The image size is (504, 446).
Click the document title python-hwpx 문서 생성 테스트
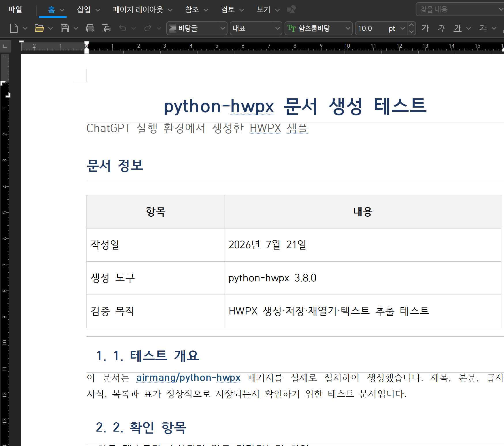[x=295, y=106]
